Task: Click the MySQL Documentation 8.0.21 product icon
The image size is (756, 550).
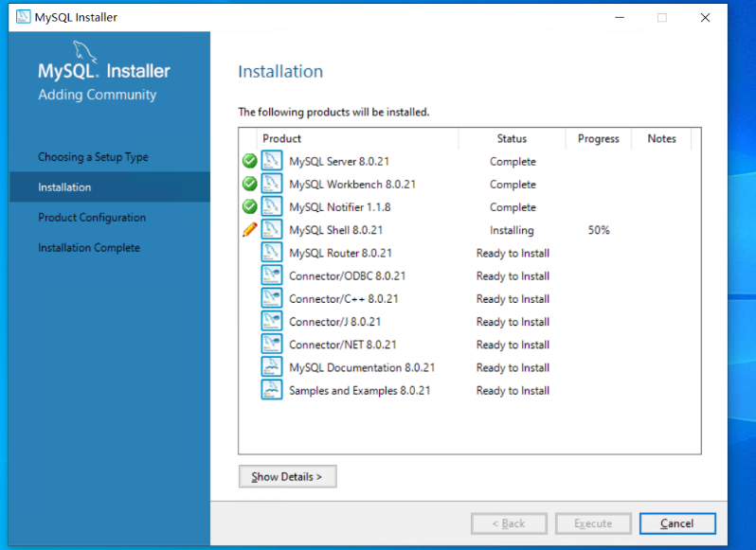Action: pos(272,367)
